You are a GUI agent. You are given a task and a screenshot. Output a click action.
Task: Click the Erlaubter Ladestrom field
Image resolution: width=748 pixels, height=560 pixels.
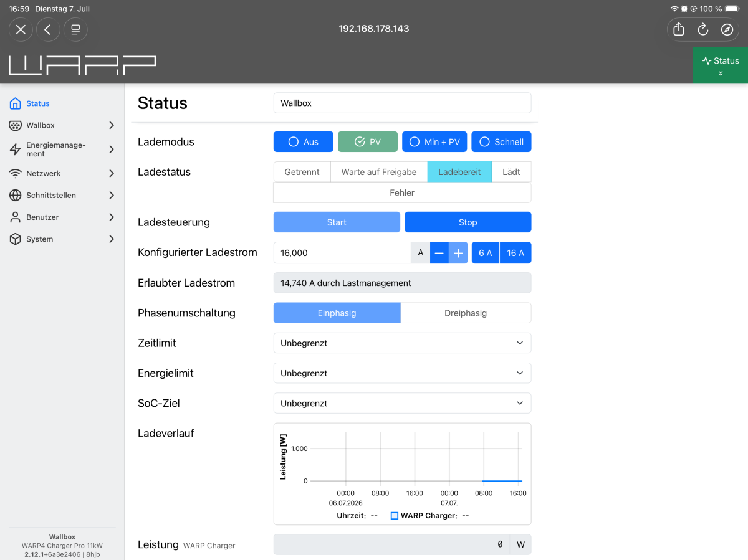pyautogui.click(x=402, y=283)
